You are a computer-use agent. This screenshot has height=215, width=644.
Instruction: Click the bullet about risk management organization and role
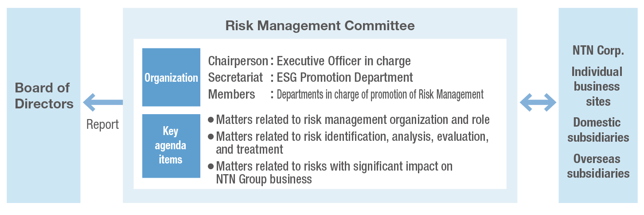point(348,120)
